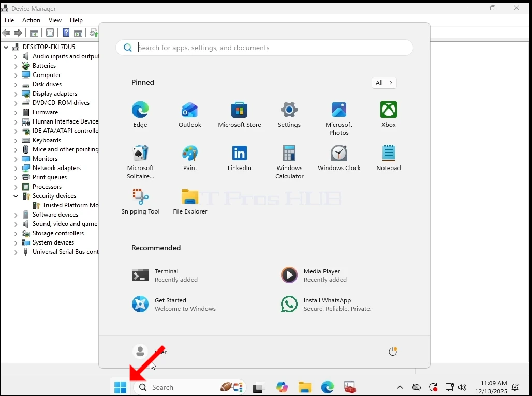Expand the Batteries node
This screenshot has height=396, width=532.
pos(16,66)
